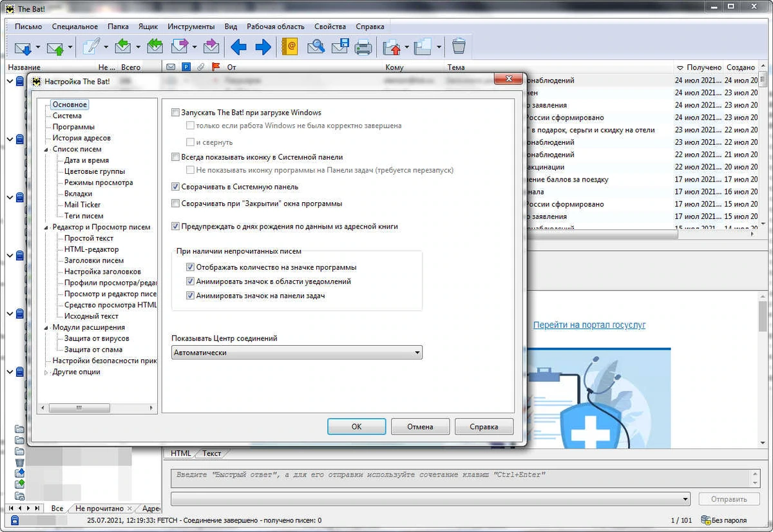Viewport: 773px width, 532px height.
Task: Select 'Система' in settings tree
Action: [x=67, y=116]
